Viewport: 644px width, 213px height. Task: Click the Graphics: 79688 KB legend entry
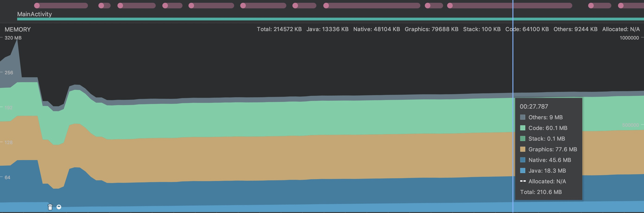point(431,29)
